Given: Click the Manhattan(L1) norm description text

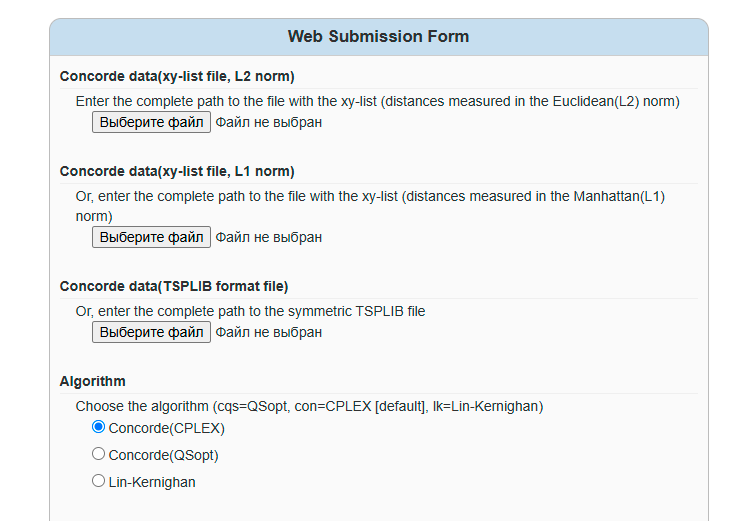Looking at the screenshot, I should click(x=370, y=197).
